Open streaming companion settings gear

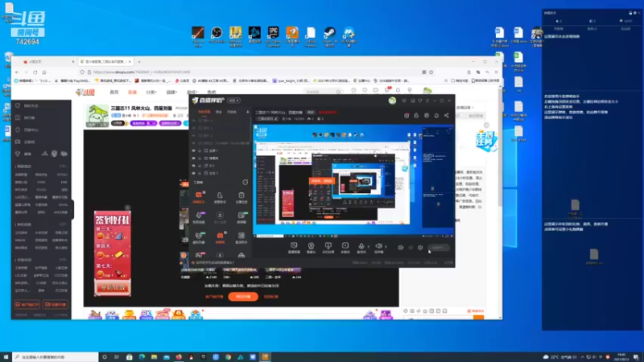click(x=419, y=248)
